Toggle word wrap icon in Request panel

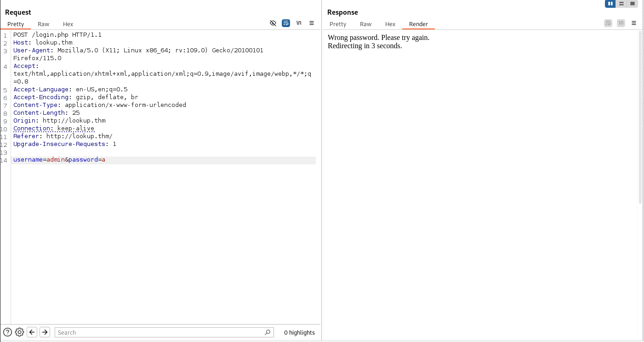point(286,23)
